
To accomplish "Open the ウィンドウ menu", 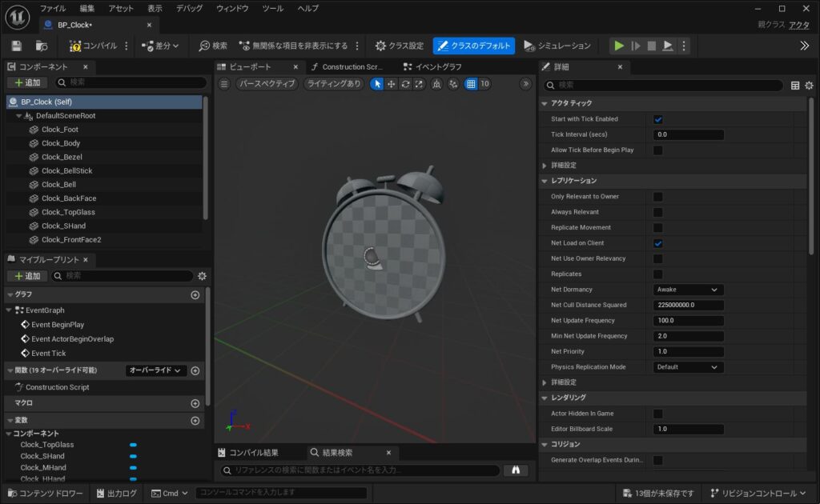I will coord(232,8).
